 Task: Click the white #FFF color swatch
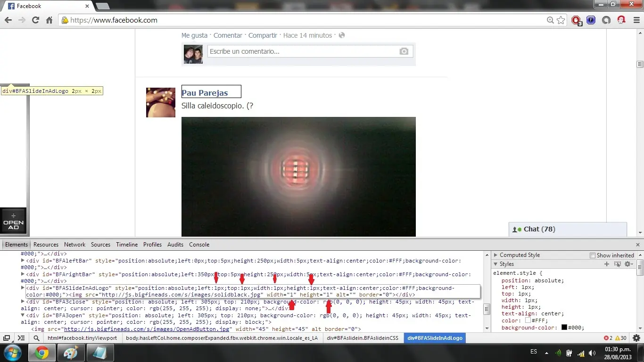pyautogui.click(x=528, y=321)
